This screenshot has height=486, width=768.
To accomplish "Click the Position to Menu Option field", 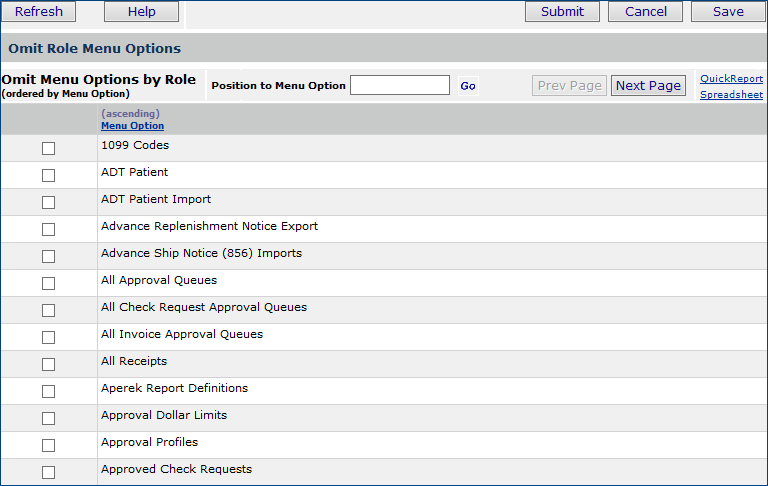I will coord(400,86).
